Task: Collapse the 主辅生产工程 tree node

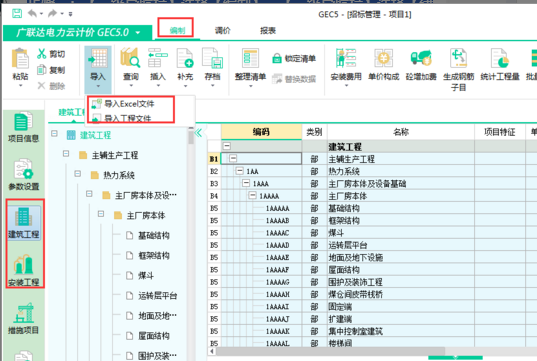Action: click(x=66, y=153)
